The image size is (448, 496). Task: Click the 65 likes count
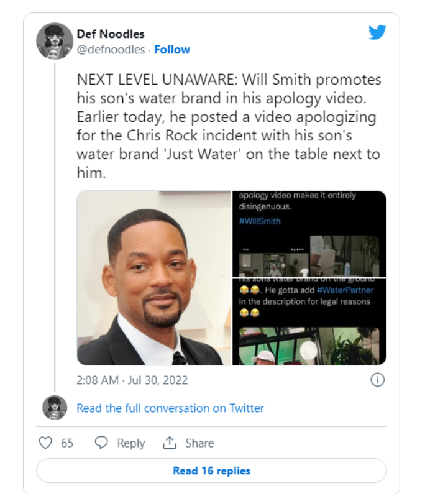coord(67,443)
